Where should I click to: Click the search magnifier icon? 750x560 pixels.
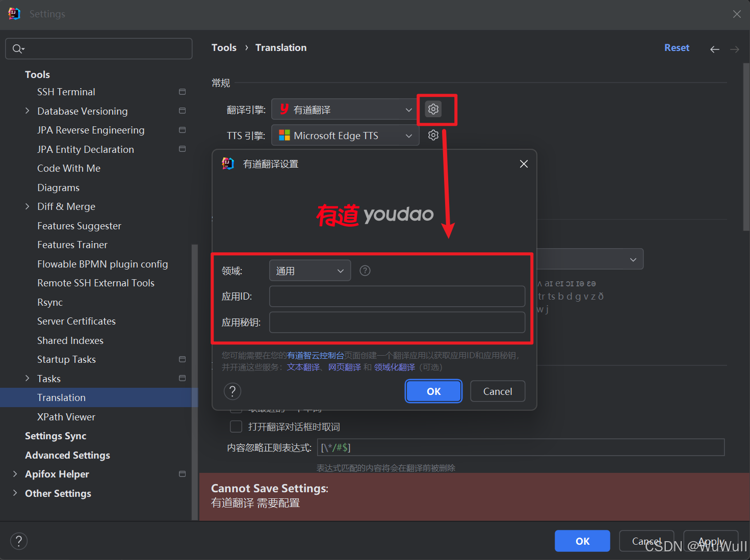[18, 49]
